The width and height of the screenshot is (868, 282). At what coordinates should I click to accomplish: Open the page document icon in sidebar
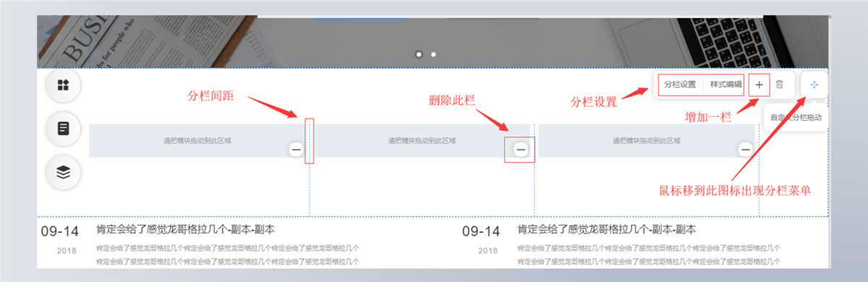point(64,129)
